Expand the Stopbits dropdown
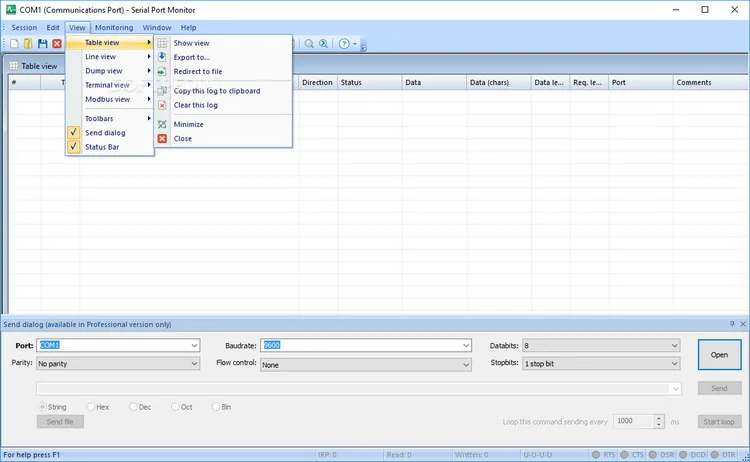 point(674,364)
